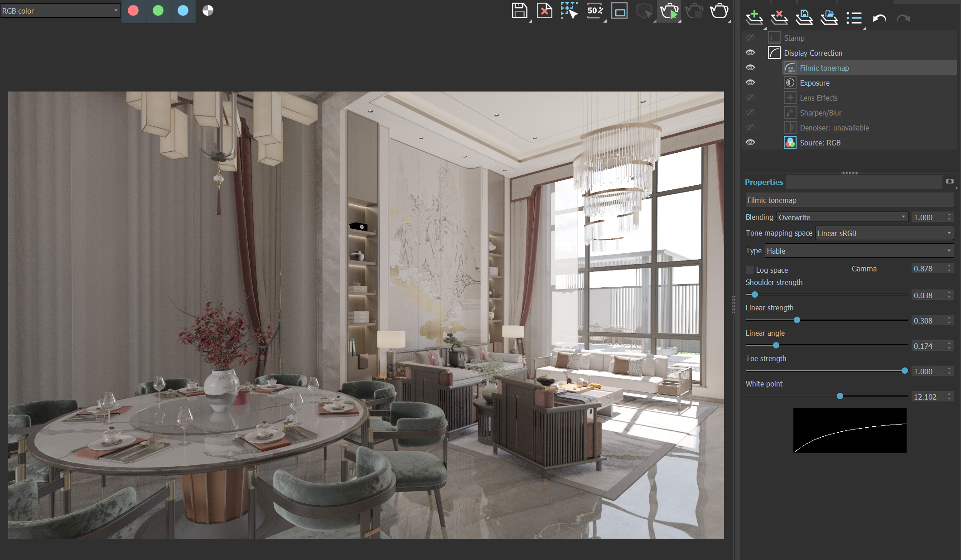Enable the Lens Effects layer
Image resolution: width=961 pixels, height=560 pixels.
pos(750,98)
